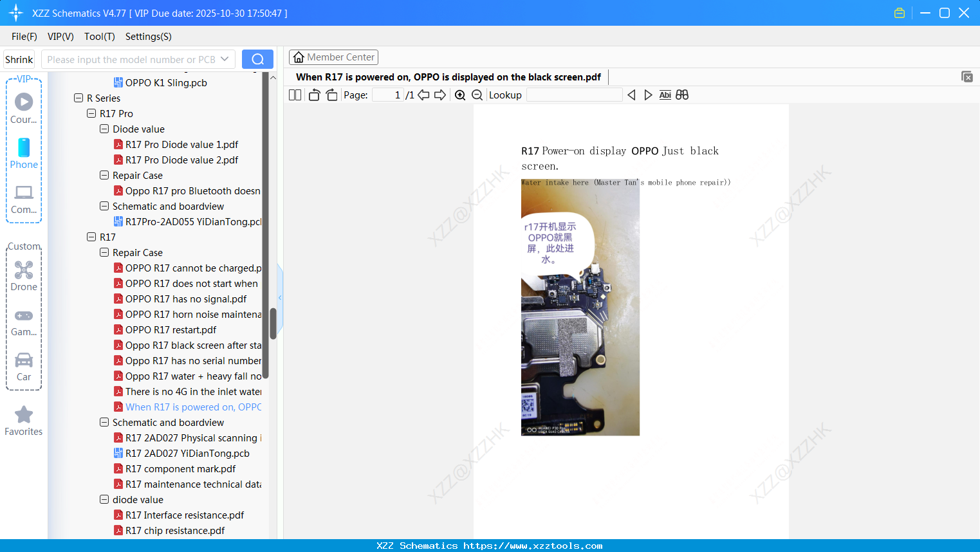The image size is (980, 552).
Task: Open OPPO R17 cannot be charged PDF
Action: point(187,268)
